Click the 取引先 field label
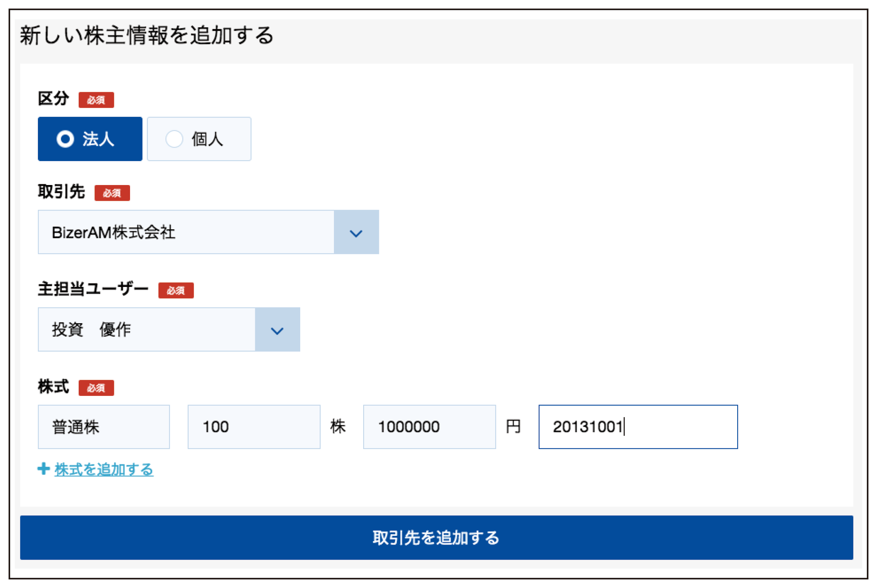Viewport: 877px width, 588px height. click(61, 192)
